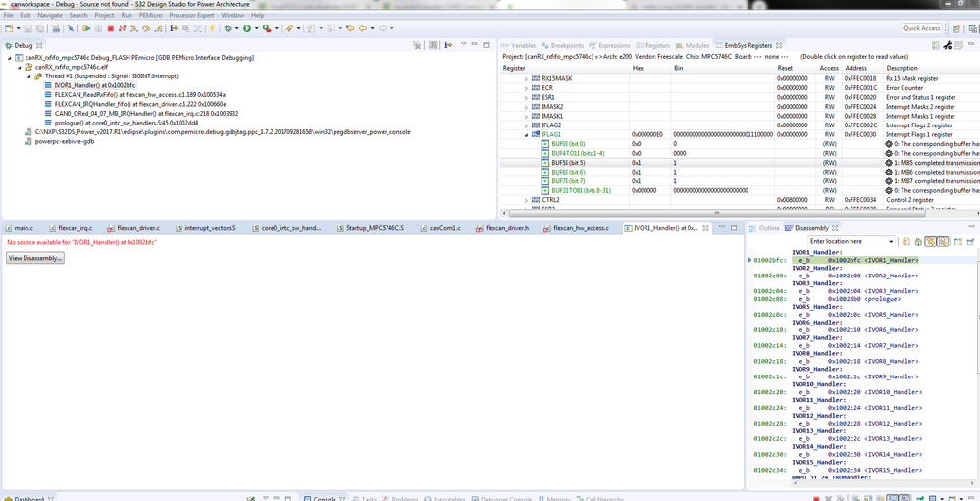Switch to the Startup_MPC5746C.S tab
The width and height of the screenshot is (980, 501).
[x=373, y=228]
